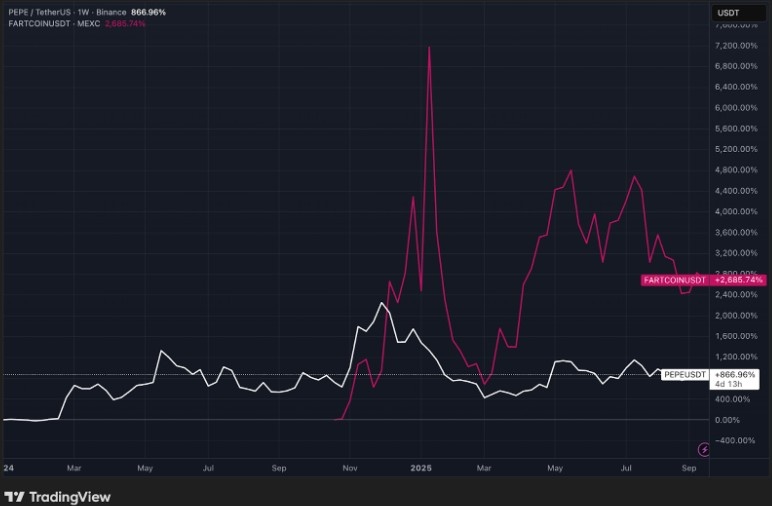Open the USDT currency selector
Viewport: 772px width, 506px height.
pyautogui.click(x=738, y=13)
